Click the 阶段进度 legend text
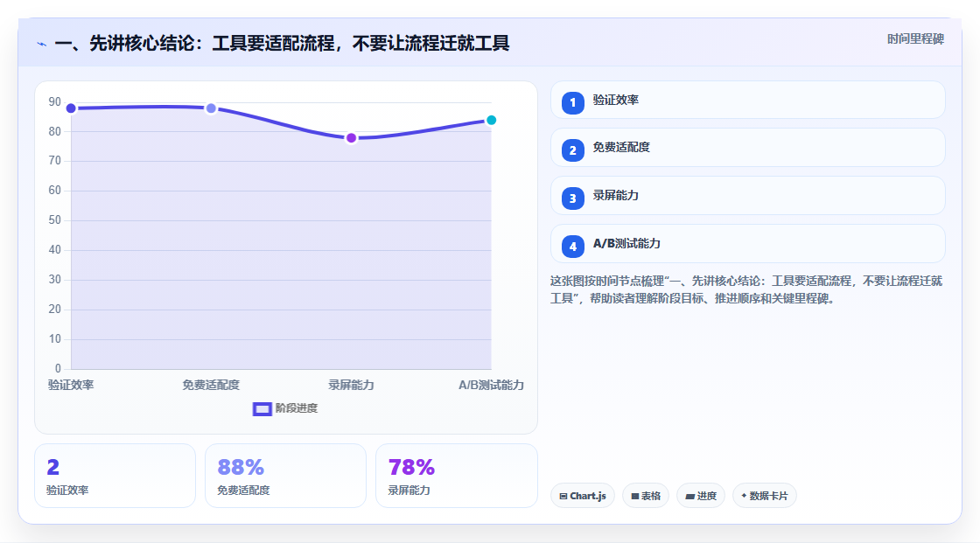980x543 pixels. point(297,408)
